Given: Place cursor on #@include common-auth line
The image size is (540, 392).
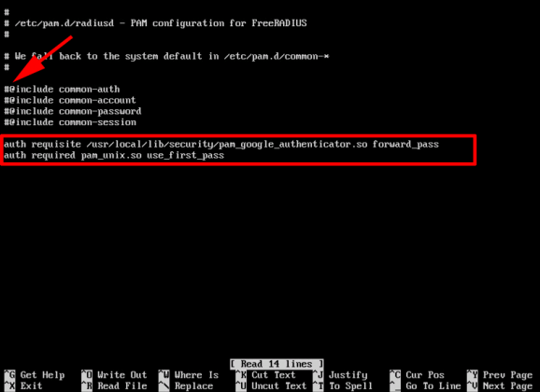Looking at the screenshot, I should pyautogui.click(x=62, y=90).
